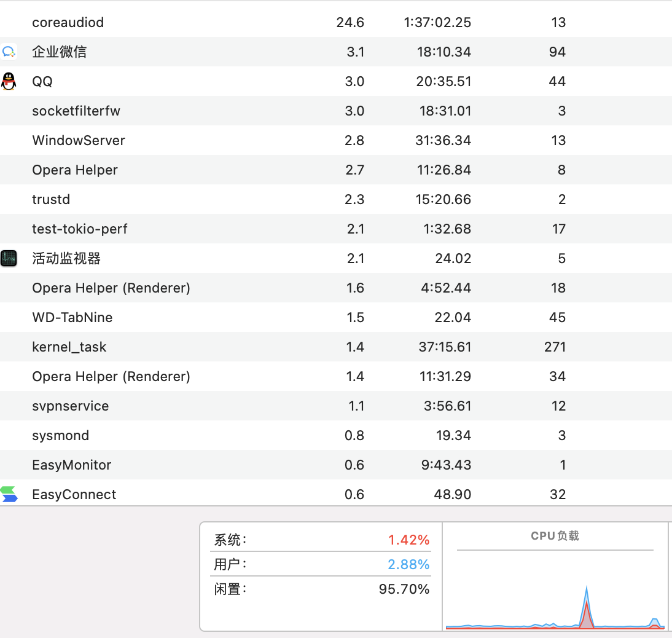Click the 0.8 CPU value for sysmond
The image size is (672, 638).
tap(354, 436)
